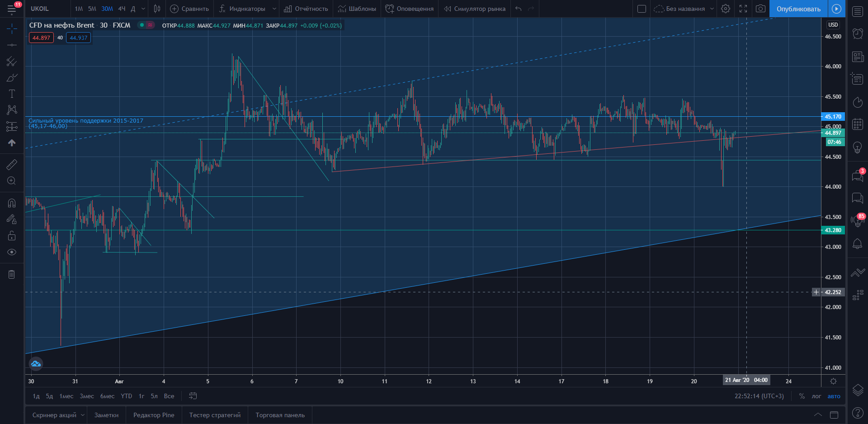Select the Text tool in left toolbar
Viewport: 868px width, 424px height.
(x=12, y=94)
